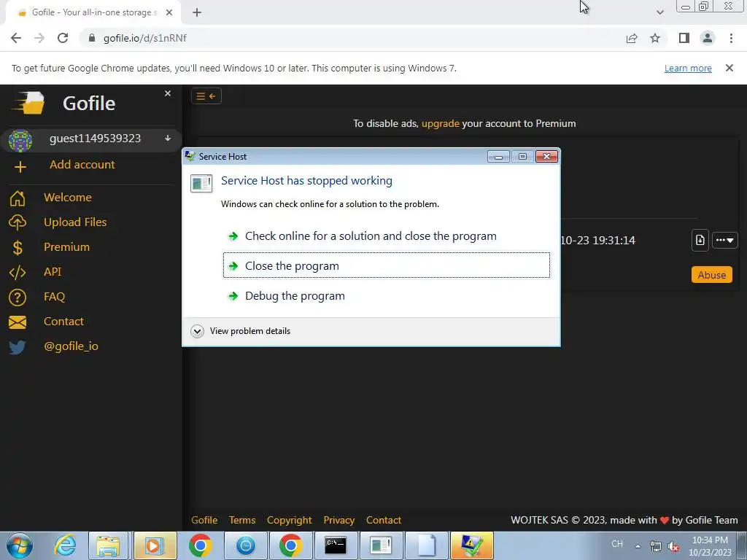Click the taskbar clock showing 10:34 PM
Image resolution: width=747 pixels, height=560 pixels.
coord(710,546)
